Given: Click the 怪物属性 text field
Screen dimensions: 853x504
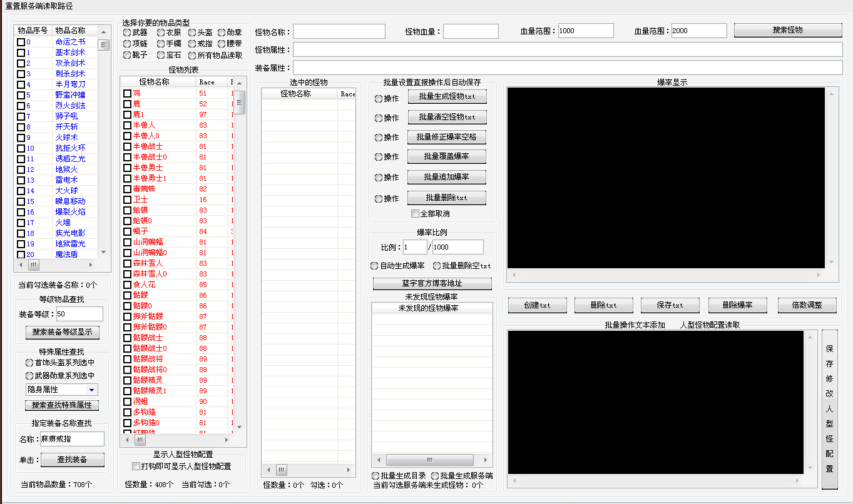Looking at the screenshot, I should [x=568, y=49].
